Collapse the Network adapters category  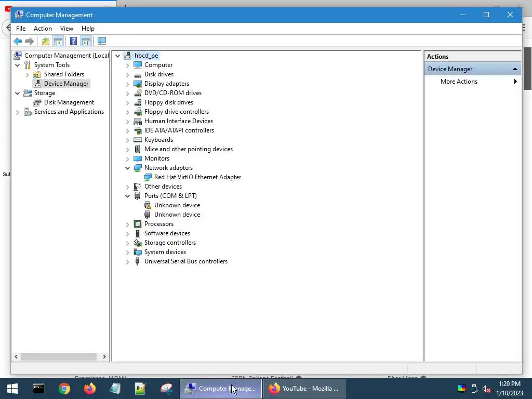click(x=128, y=168)
